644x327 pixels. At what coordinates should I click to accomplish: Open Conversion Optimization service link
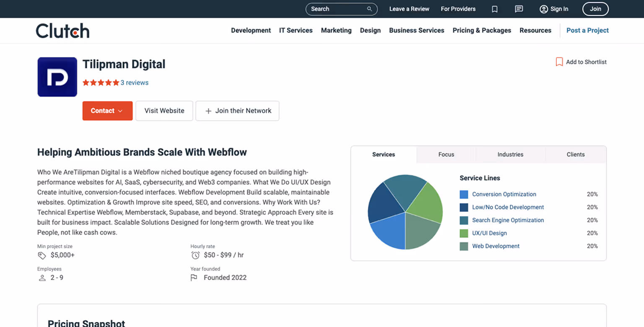(504, 194)
